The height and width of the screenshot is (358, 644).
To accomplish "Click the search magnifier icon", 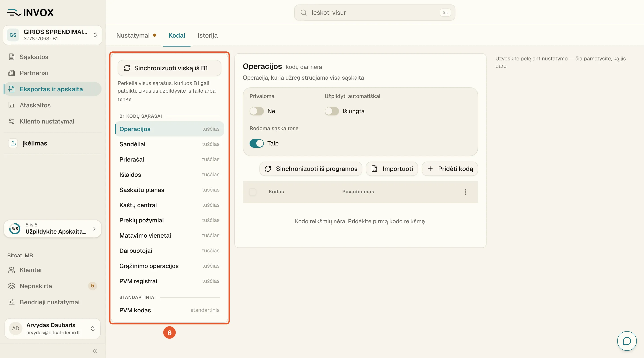I will pos(303,13).
